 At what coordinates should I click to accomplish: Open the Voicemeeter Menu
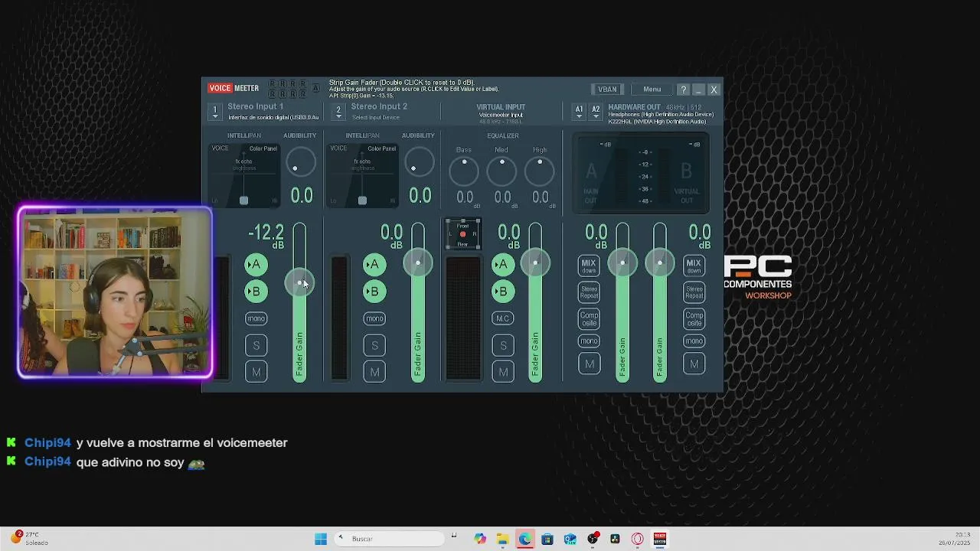click(x=652, y=90)
